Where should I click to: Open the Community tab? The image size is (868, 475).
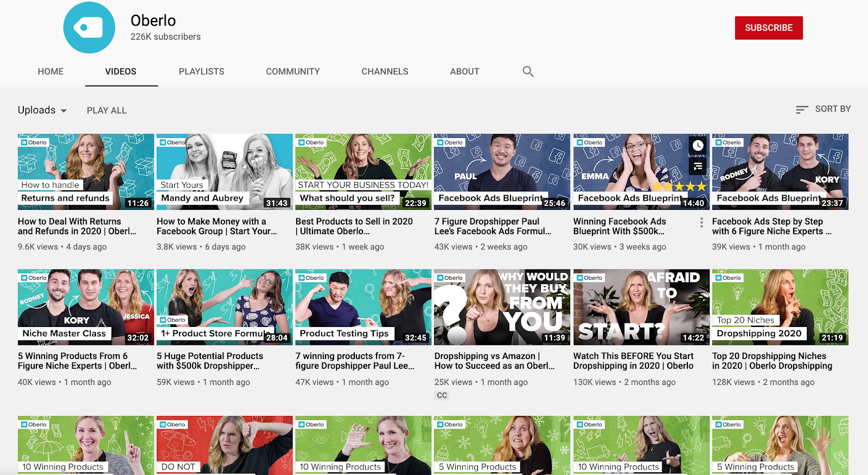[x=293, y=72]
